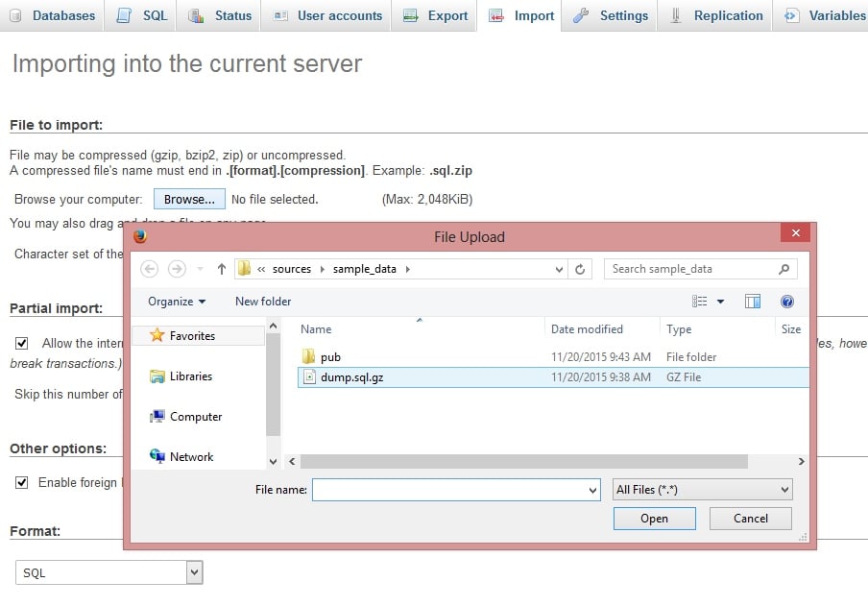Click the refresh icon beside the address path

(x=580, y=269)
